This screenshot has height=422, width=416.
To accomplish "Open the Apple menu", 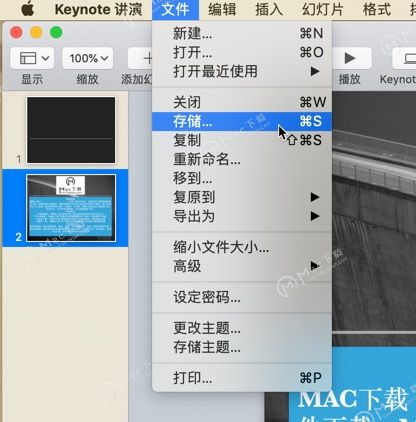I will [28, 9].
